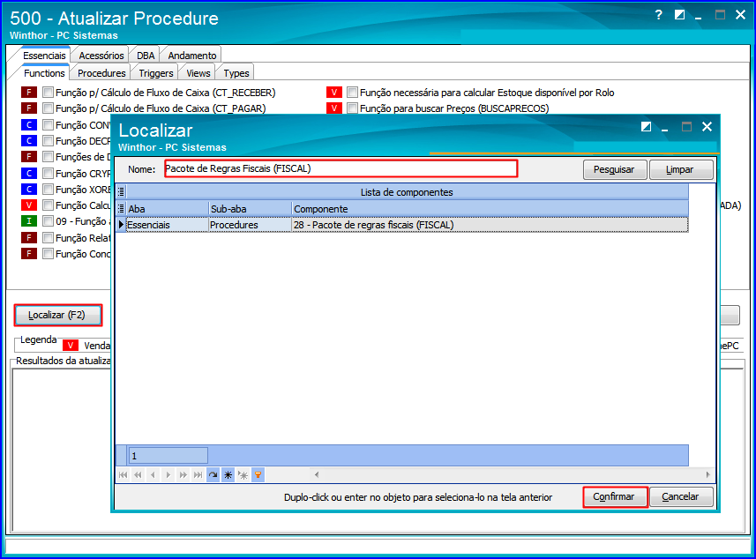Tick checkbox for Função CON row
Image resolution: width=756 pixels, height=559 pixels.
coord(48,125)
